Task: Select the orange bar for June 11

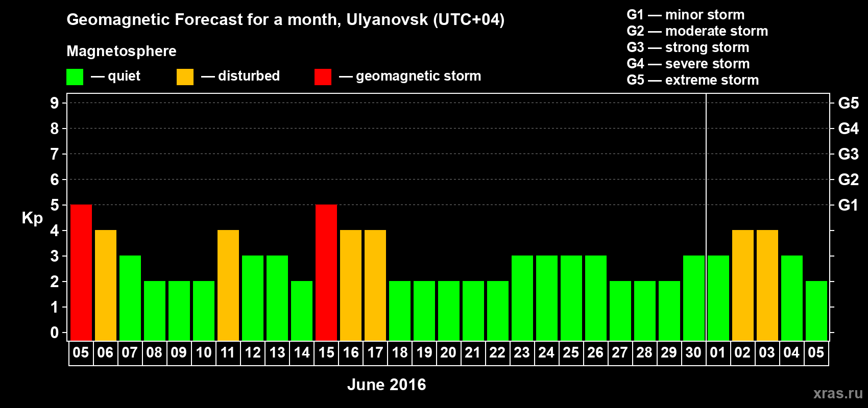Action: (x=228, y=285)
